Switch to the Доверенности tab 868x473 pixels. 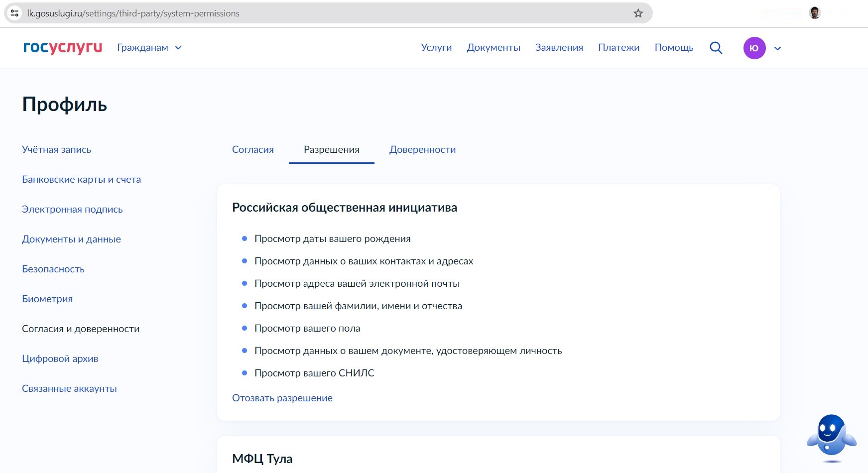(x=423, y=149)
